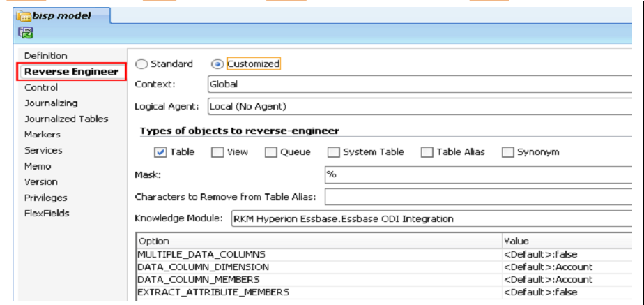
Task: Select the DATA_COLUMN_DIMENSION option row
Action: click(319, 267)
